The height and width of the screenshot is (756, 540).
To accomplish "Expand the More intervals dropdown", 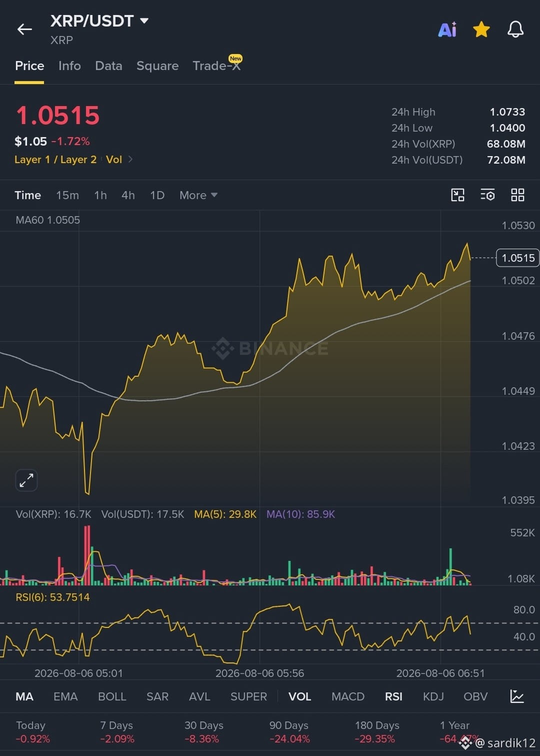I will click(198, 195).
